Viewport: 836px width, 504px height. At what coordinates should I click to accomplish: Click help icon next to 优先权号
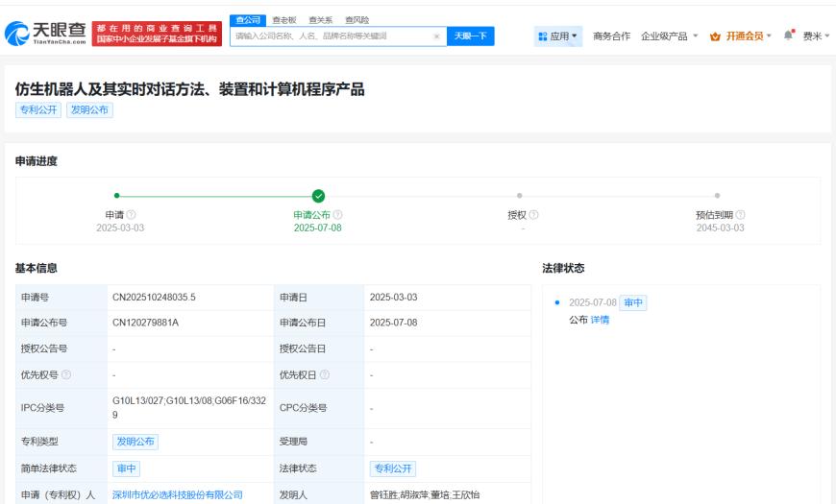66,375
